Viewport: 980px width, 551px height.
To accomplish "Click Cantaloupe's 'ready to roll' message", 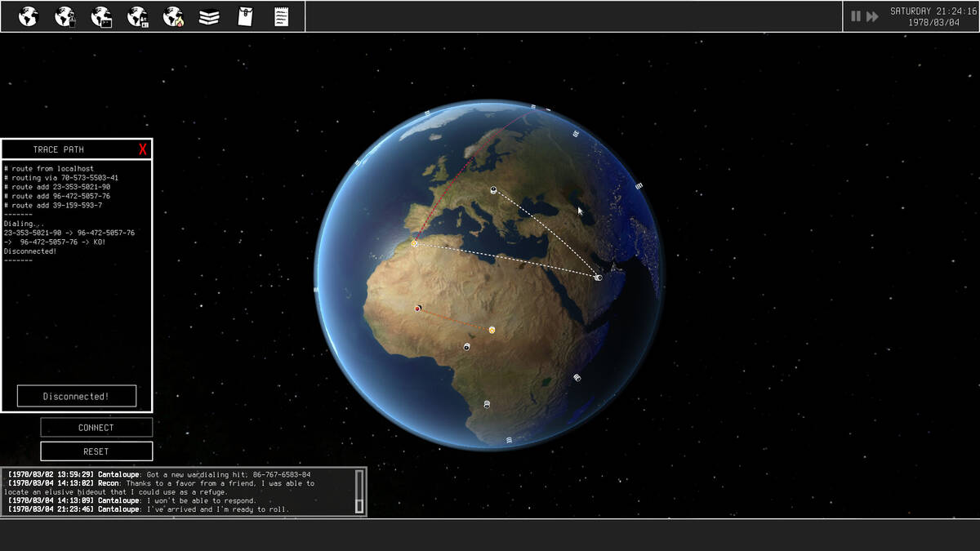I will [x=149, y=509].
